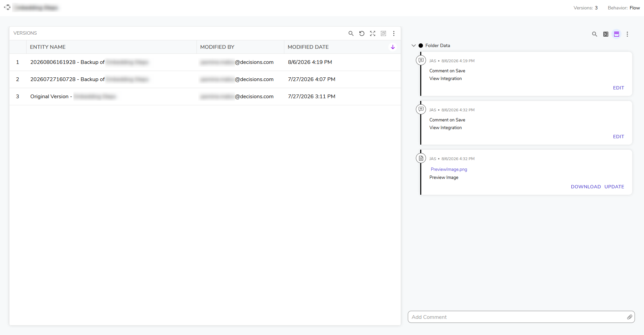Click the Modified Date sort arrow
This screenshot has height=335, width=644.
pos(393,47)
